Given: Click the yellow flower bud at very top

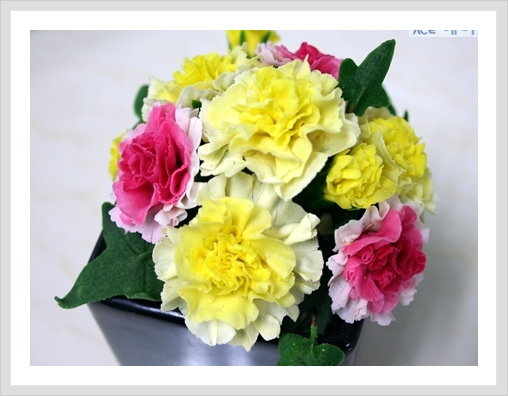Looking at the screenshot, I should tap(252, 39).
